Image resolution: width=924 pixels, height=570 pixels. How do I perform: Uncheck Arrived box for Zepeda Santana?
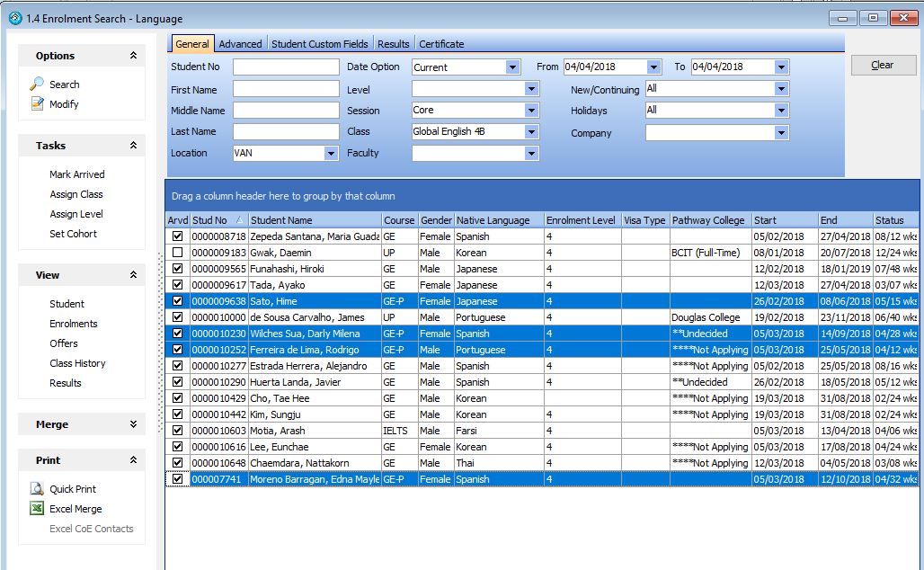[177, 236]
